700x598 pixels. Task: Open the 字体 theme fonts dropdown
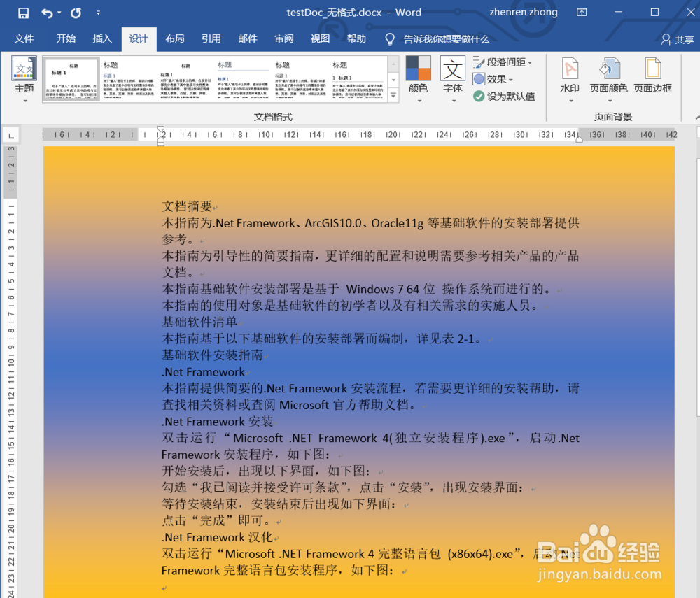click(453, 80)
